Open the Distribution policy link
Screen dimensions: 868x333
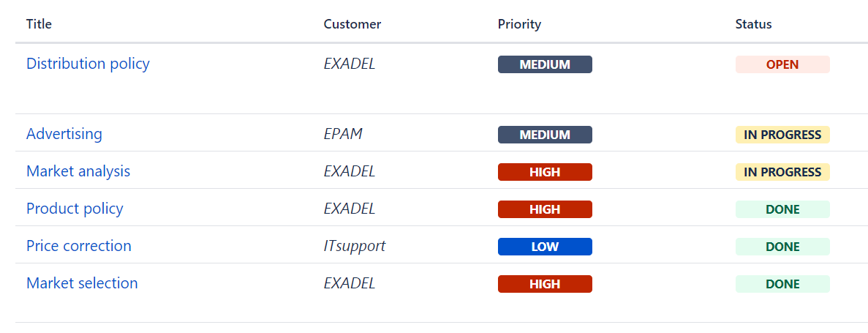[88, 64]
